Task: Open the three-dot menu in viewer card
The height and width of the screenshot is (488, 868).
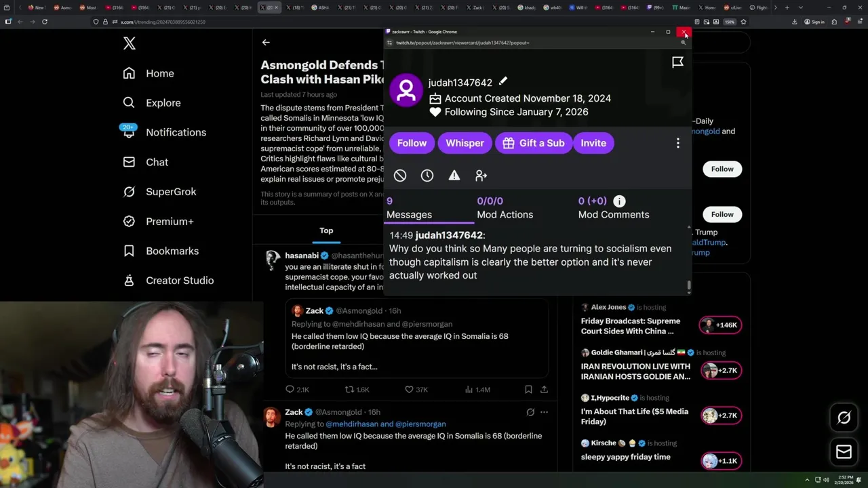Action: (x=677, y=143)
